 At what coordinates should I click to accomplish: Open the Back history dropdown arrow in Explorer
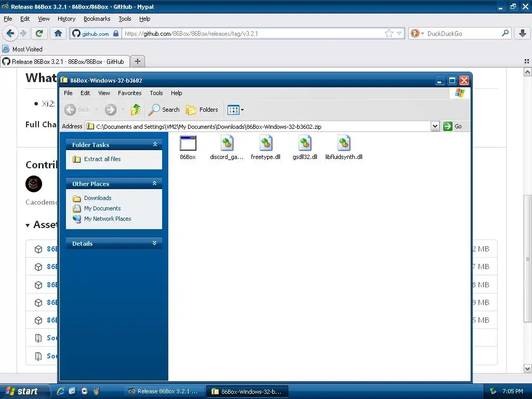[x=96, y=110]
